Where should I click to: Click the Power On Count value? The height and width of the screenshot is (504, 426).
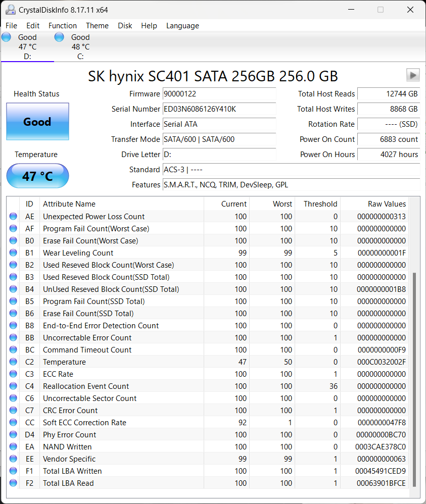coord(389,139)
